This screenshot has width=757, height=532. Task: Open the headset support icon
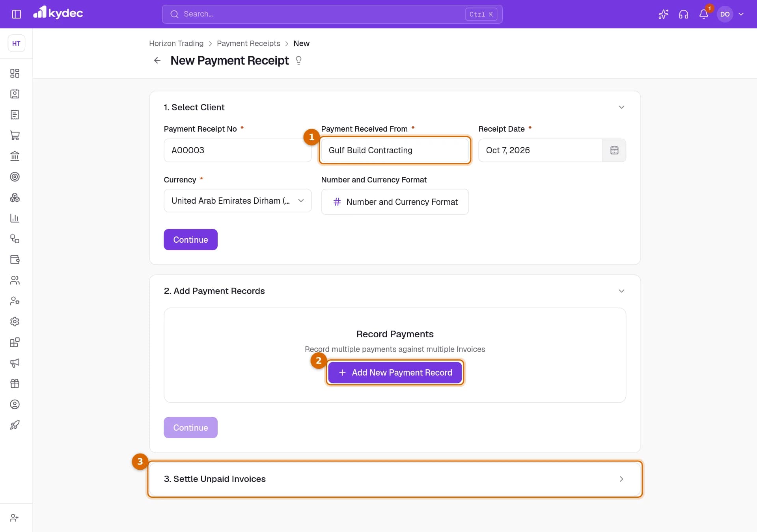(683, 14)
